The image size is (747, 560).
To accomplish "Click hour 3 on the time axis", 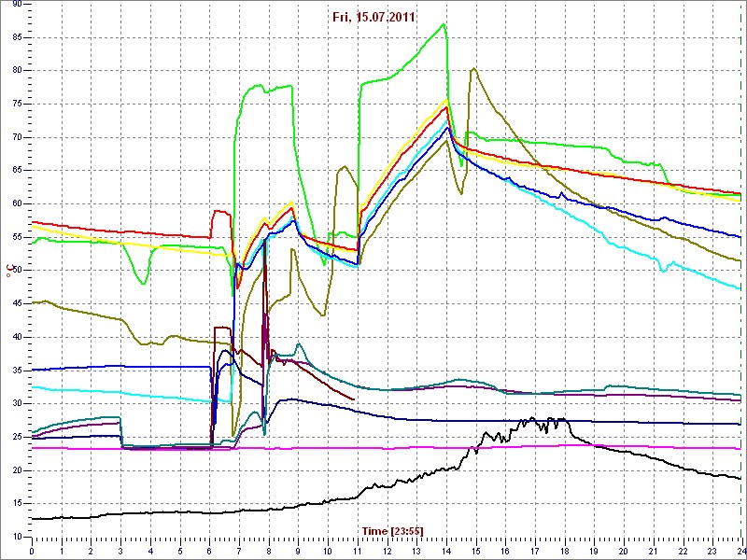I will (x=120, y=551).
